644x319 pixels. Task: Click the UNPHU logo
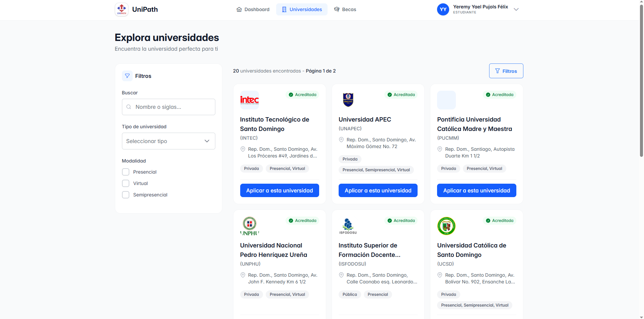[x=250, y=226]
